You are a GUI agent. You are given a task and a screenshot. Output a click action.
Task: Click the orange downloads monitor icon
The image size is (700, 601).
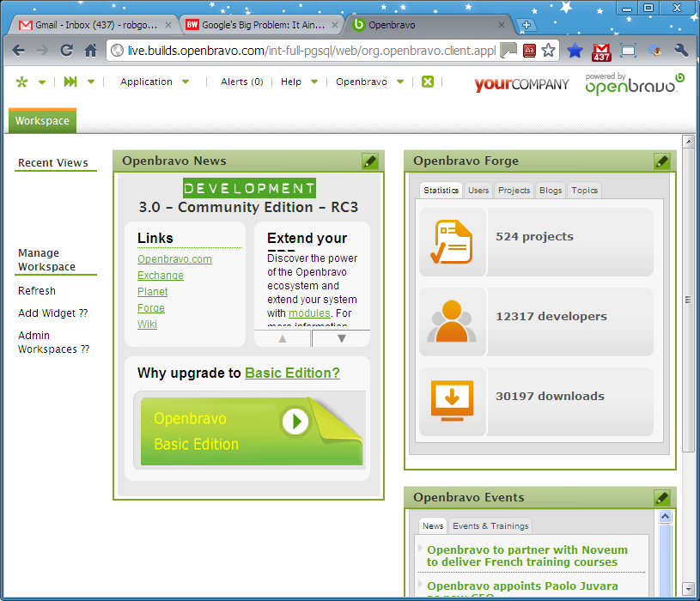[x=452, y=401]
